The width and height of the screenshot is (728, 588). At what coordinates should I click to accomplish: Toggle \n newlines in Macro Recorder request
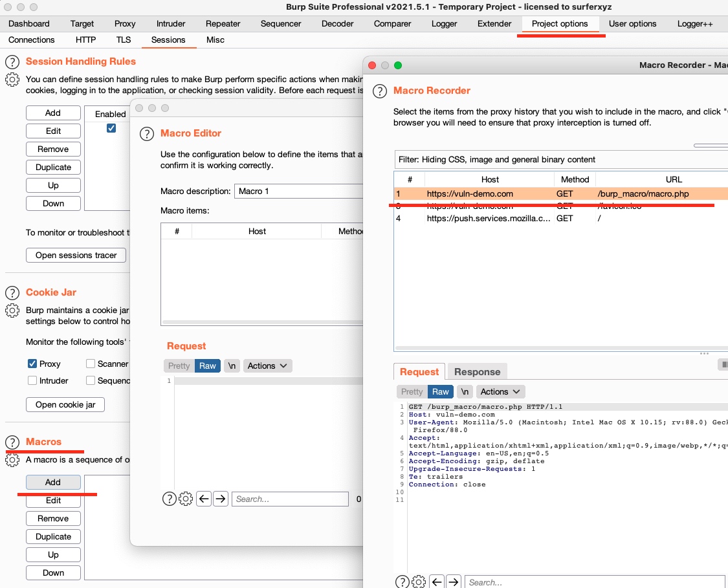coord(465,392)
